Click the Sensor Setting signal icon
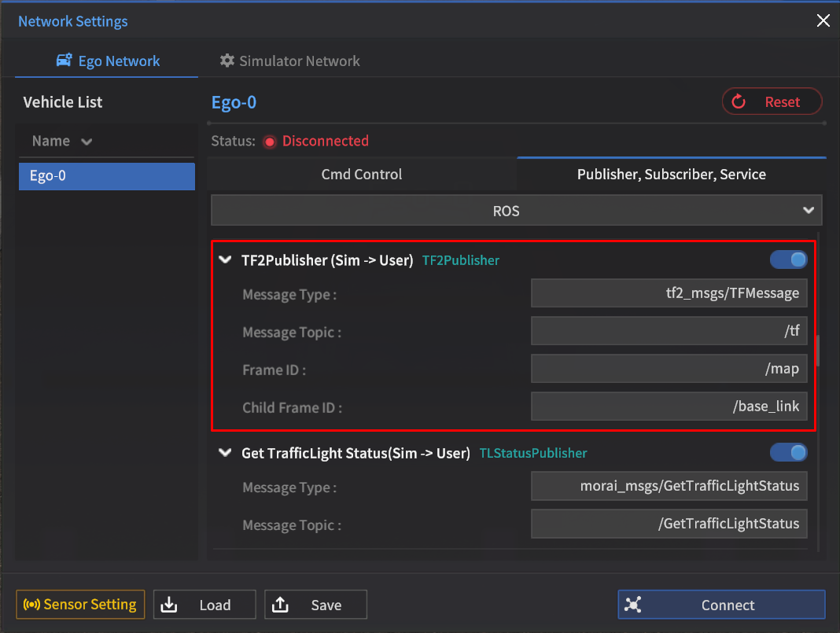The width and height of the screenshot is (840, 633). [x=31, y=605]
